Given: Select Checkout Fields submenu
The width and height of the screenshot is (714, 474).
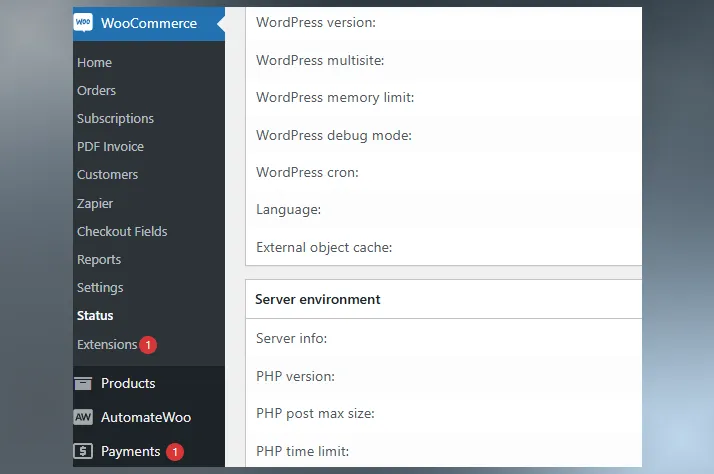Looking at the screenshot, I should coord(122,231).
